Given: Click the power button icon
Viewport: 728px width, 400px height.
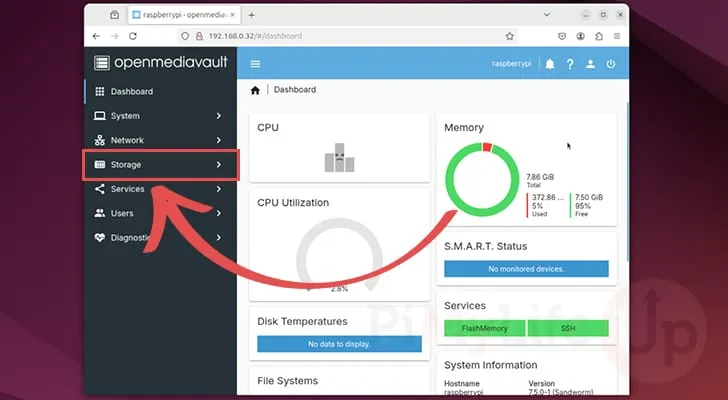Looking at the screenshot, I should (611, 64).
